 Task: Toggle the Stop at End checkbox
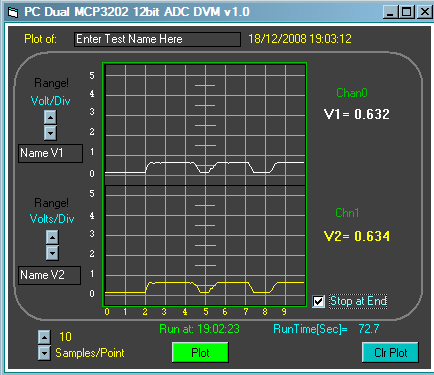coord(318,301)
